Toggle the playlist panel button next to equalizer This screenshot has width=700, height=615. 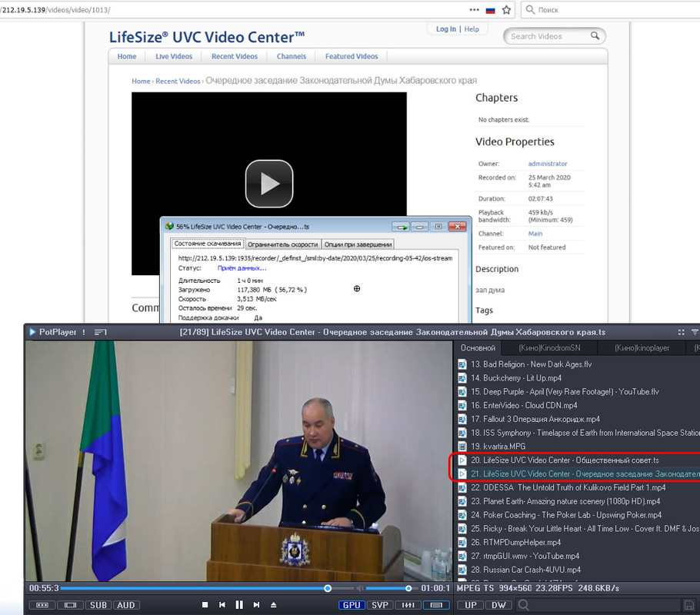pos(436,605)
